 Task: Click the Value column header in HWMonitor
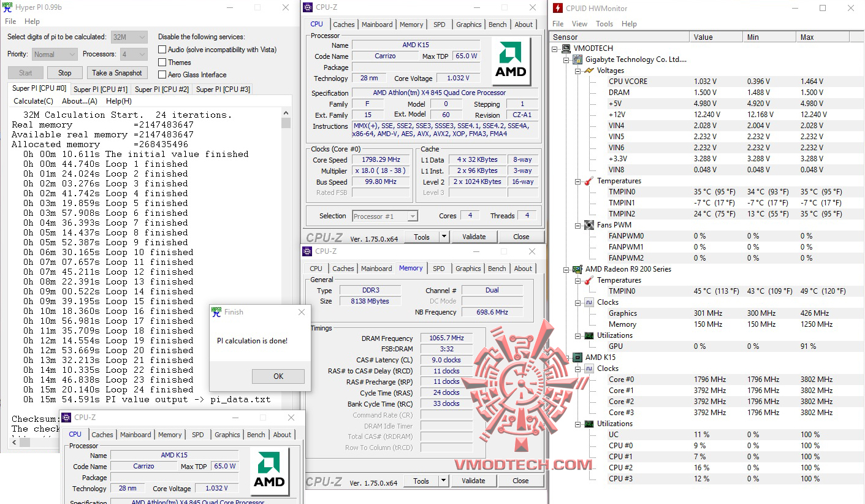pos(715,37)
